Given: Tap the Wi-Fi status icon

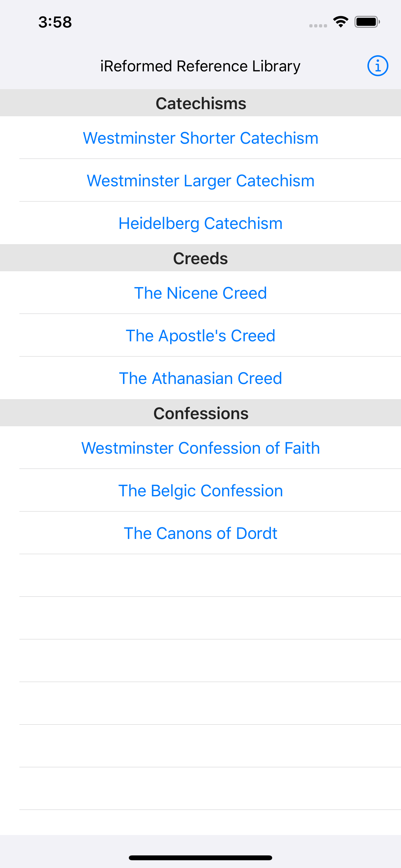Looking at the screenshot, I should [341, 22].
